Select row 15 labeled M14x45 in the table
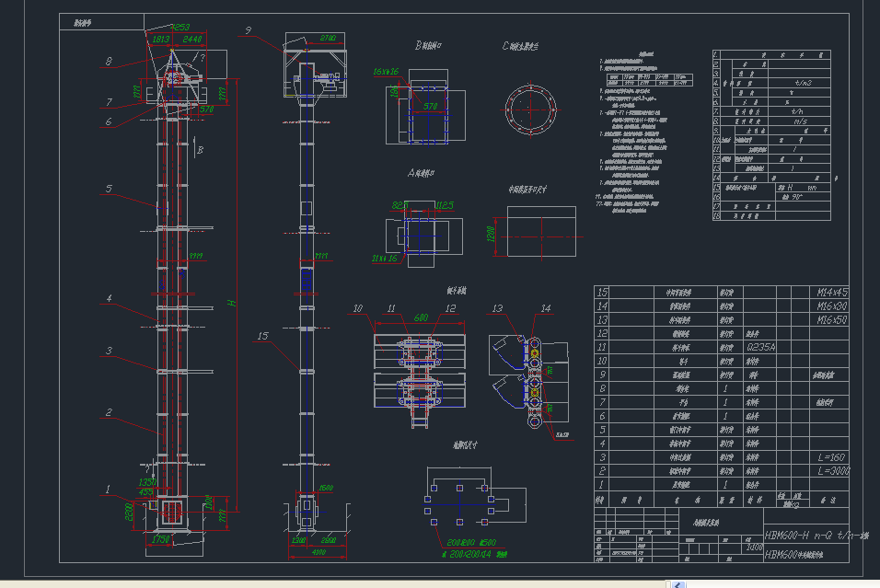 click(831, 292)
